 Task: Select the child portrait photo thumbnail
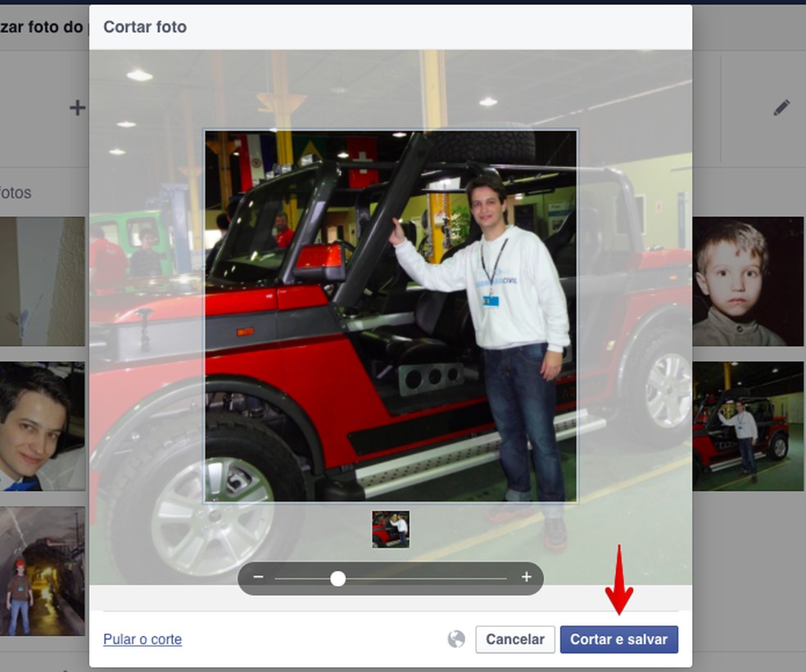748,281
